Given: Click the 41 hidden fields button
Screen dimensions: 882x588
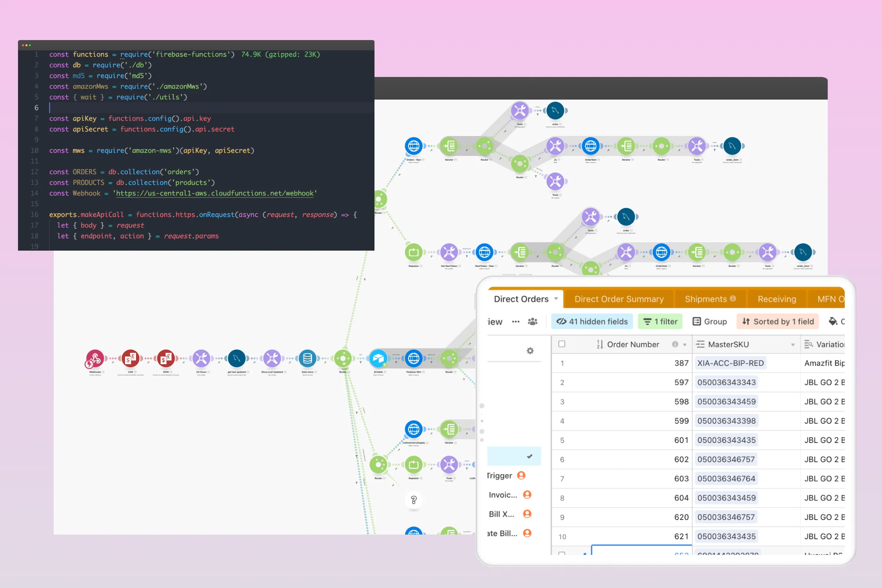Looking at the screenshot, I should tap(592, 321).
